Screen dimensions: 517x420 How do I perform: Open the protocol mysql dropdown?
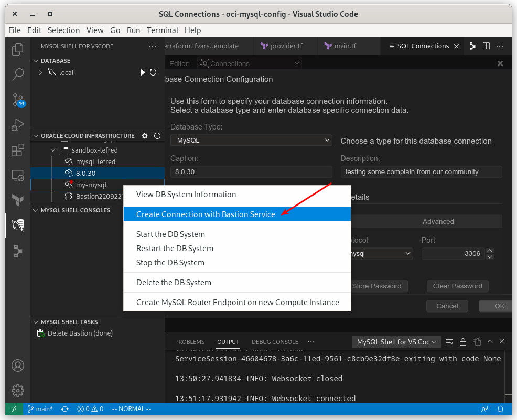[382, 253]
